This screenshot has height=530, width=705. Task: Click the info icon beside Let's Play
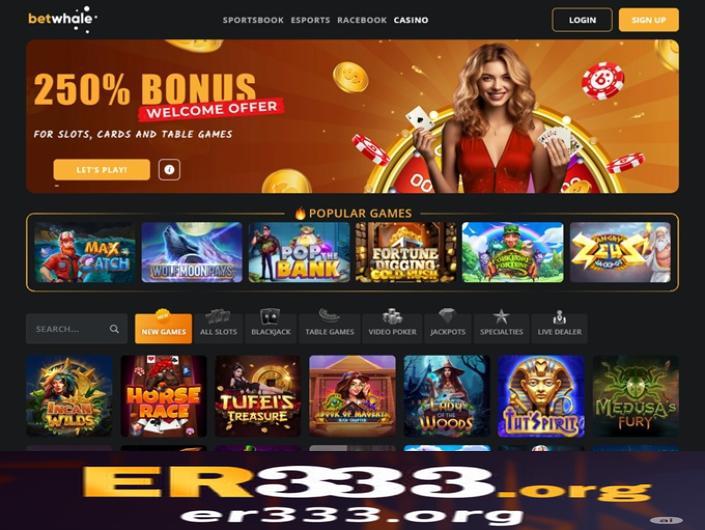[169, 170]
